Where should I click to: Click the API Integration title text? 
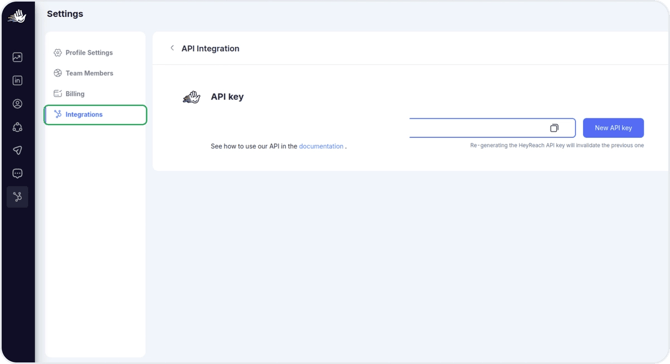coord(210,48)
